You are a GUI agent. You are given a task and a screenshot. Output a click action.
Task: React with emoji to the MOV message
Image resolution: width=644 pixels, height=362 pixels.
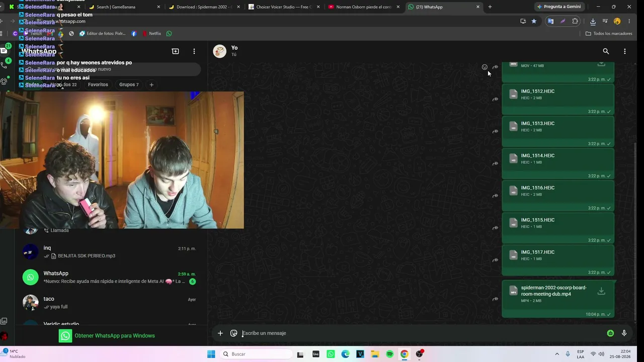click(x=485, y=67)
